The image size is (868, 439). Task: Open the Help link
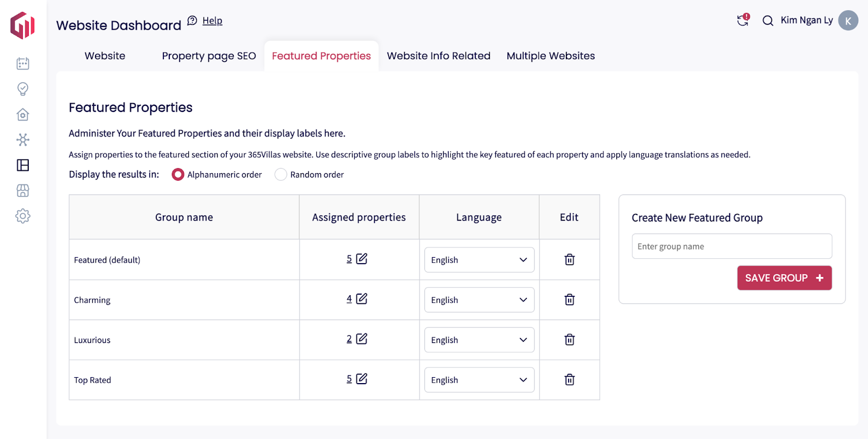pos(212,21)
